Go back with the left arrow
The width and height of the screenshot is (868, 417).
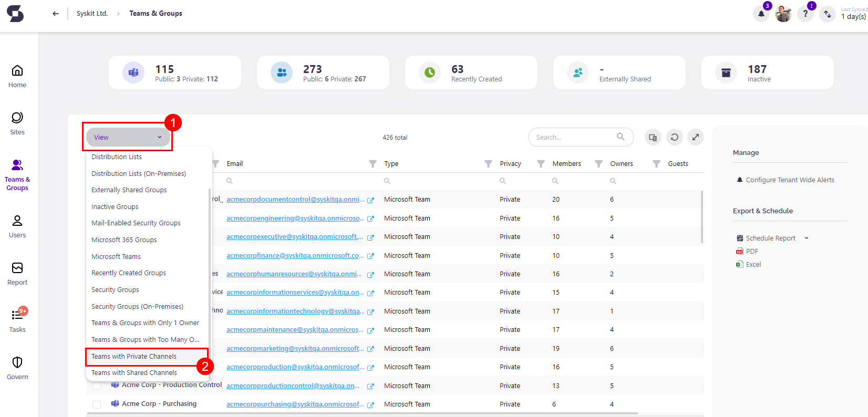click(x=56, y=14)
